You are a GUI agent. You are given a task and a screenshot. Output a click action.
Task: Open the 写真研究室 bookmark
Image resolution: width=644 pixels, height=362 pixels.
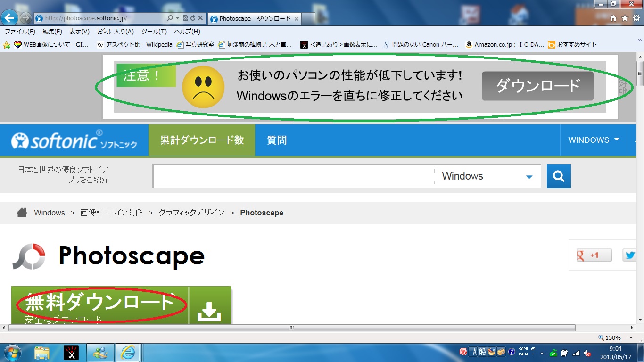(196, 45)
